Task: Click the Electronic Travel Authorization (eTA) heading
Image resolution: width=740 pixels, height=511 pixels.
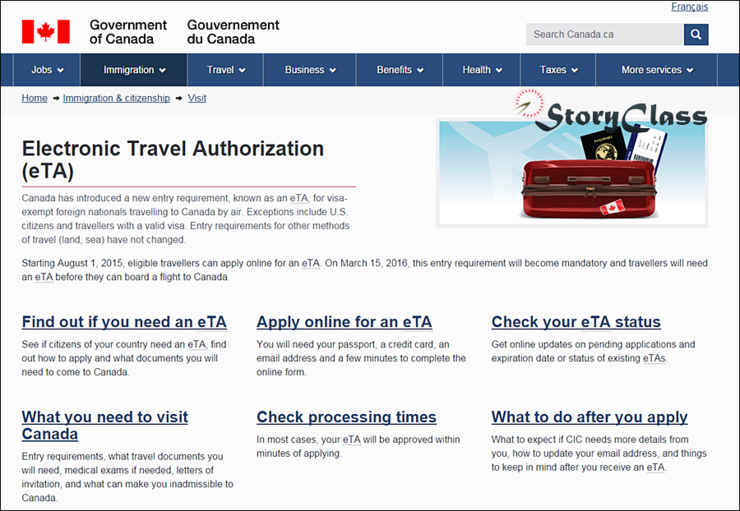Action: 173,159
